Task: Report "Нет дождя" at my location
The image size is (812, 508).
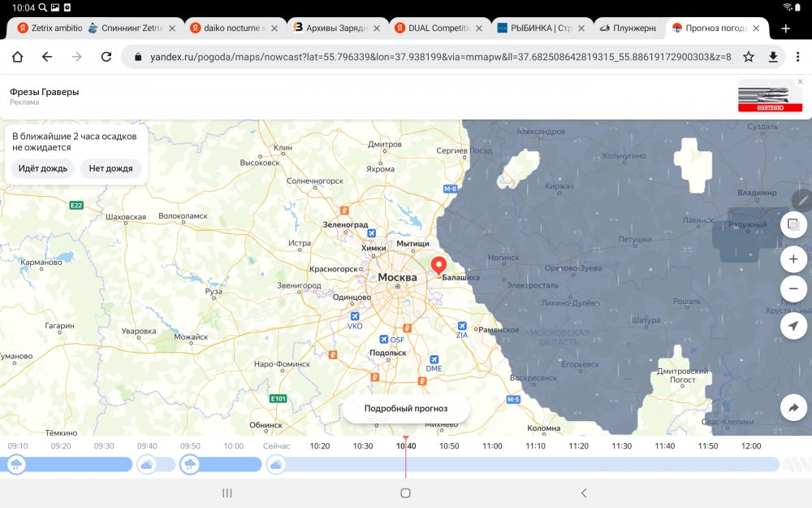Action: pos(110,168)
